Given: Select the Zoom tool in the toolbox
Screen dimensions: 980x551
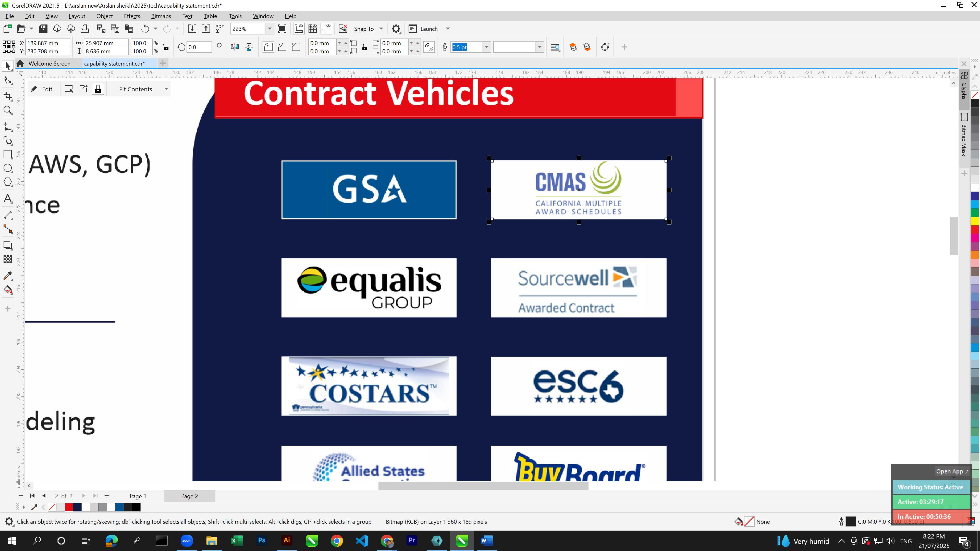Looking at the screenshot, I should point(8,110).
